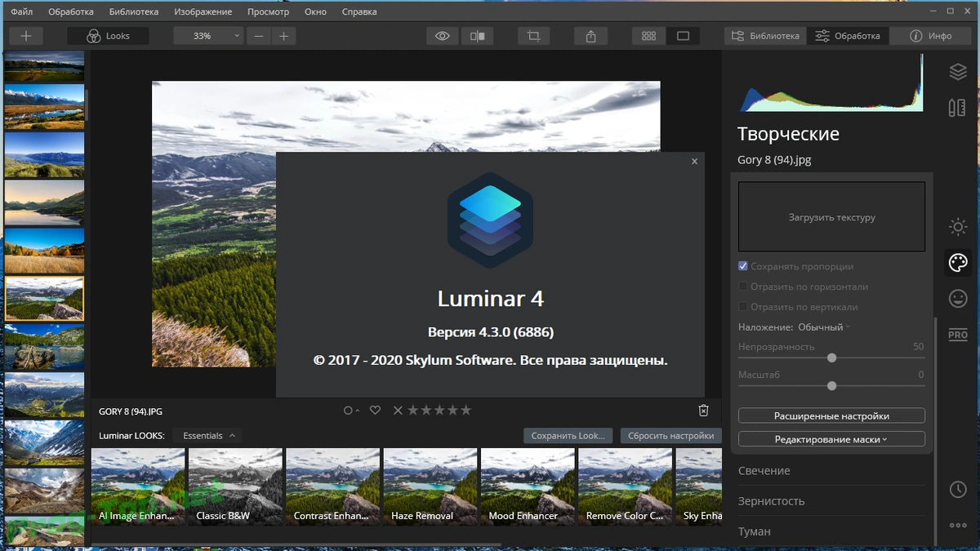Apply the Mood Enhancer look
The image size is (980, 551).
click(x=528, y=486)
